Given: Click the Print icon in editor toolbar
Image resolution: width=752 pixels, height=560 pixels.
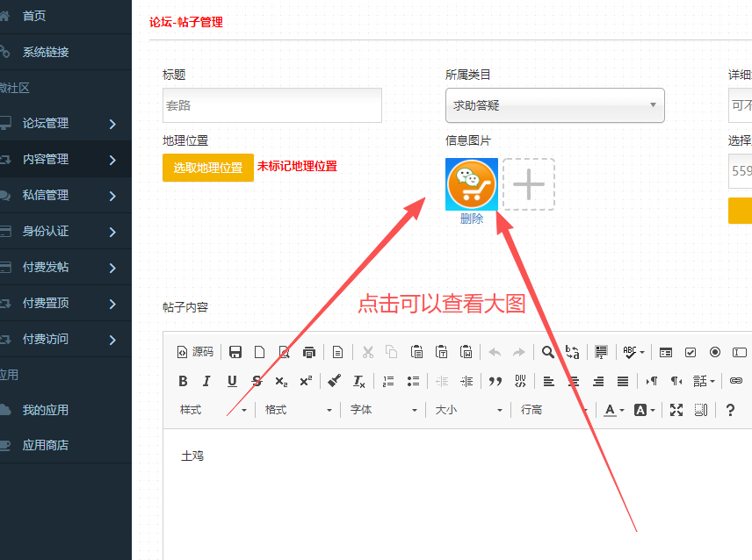Looking at the screenshot, I should click(x=308, y=352).
